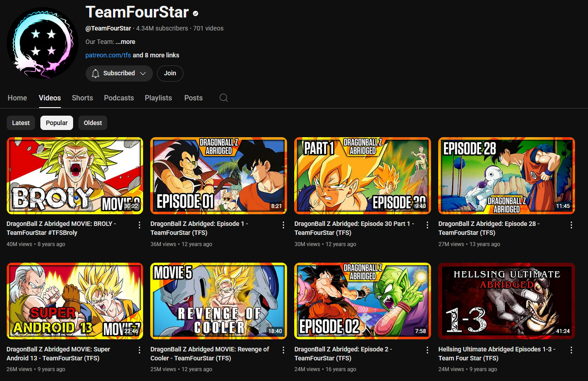The image size is (588, 381).
Task: Click the 11:45 duration badge
Action: click(x=563, y=206)
